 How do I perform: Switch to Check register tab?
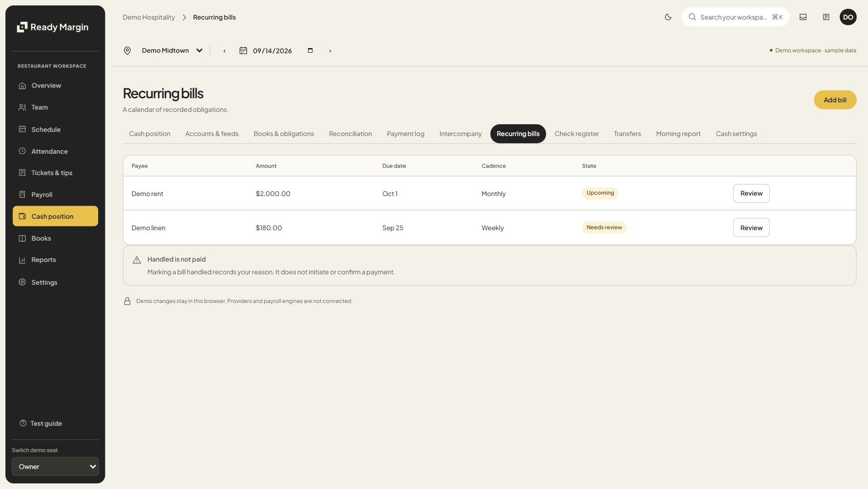coord(577,134)
